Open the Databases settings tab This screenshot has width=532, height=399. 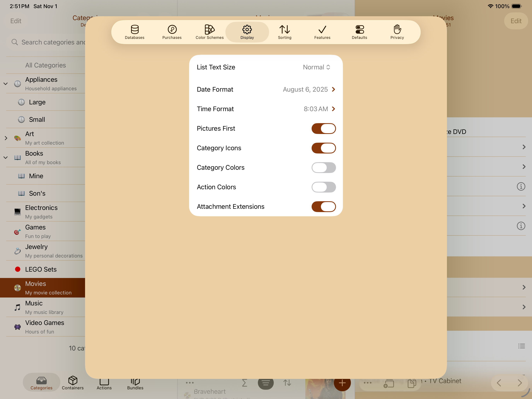coord(134,32)
